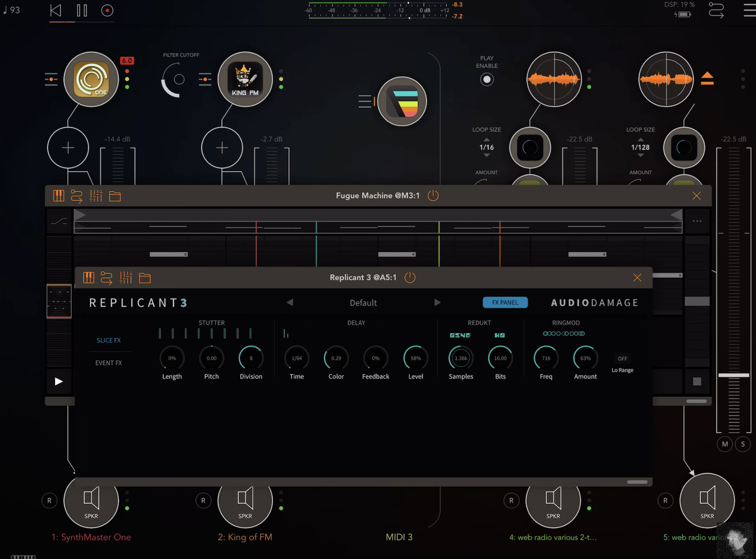Select the SLICE FX tab
This screenshot has width=756, height=559.
pos(108,340)
